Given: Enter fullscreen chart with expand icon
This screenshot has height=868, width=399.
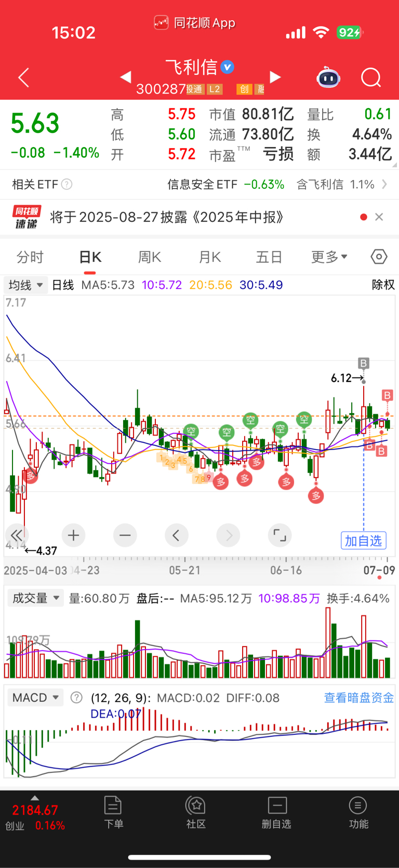Looking at the screenshot, I should pos(280,535).
